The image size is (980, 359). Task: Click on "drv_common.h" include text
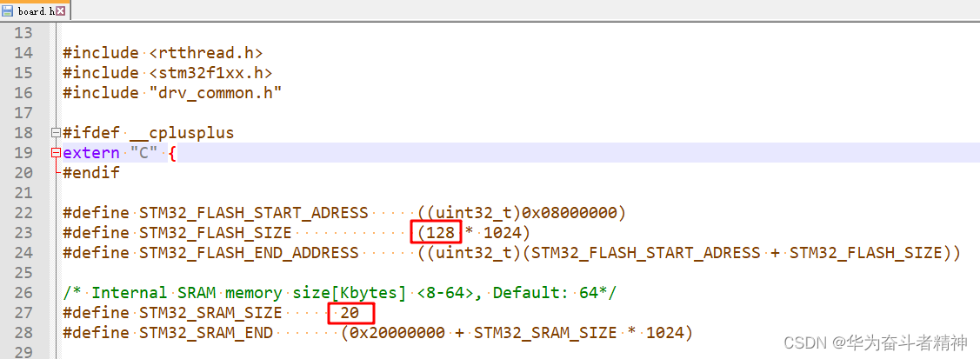point(216,93)
